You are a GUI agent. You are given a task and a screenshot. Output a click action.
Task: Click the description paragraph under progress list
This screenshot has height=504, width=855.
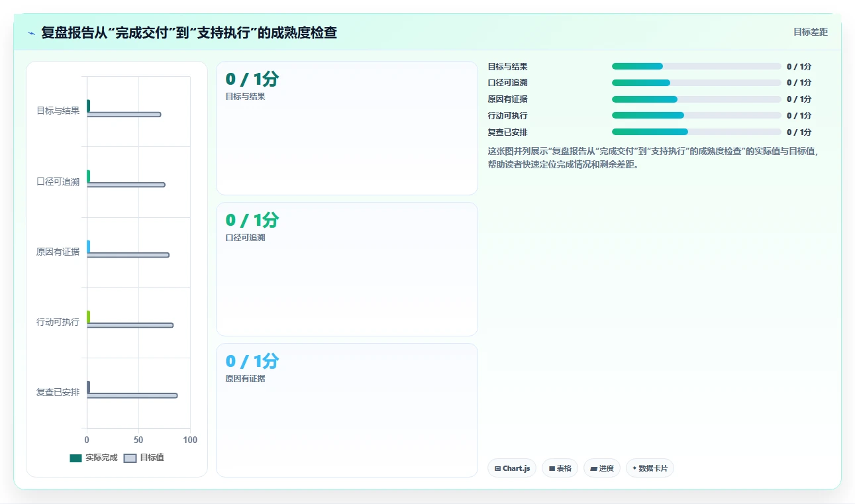coord(654,158)
